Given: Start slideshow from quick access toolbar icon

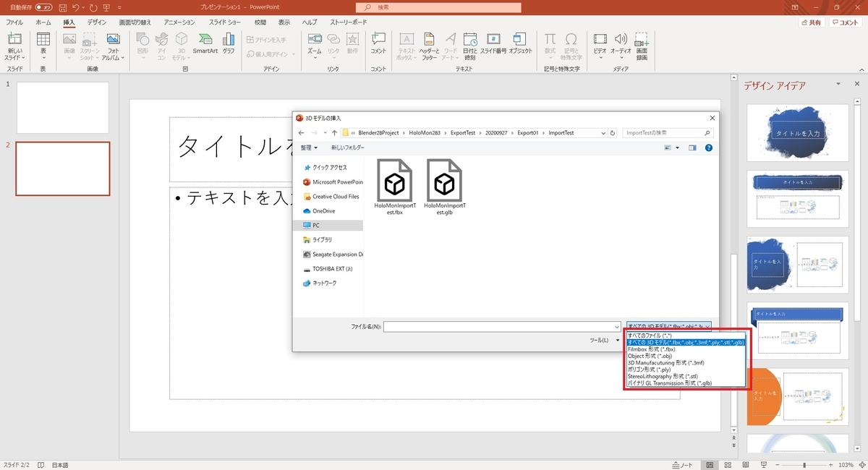Looking at the screenshot, I should pyautogui.click(x=106, y=7).
